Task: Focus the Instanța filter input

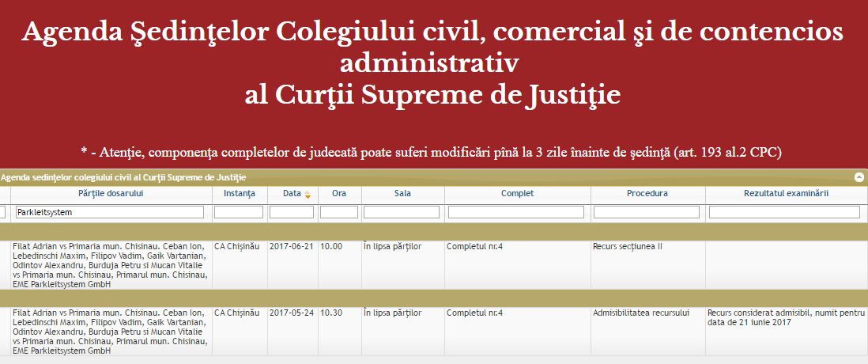Action: pyautogui.click(x=239, y=212)
